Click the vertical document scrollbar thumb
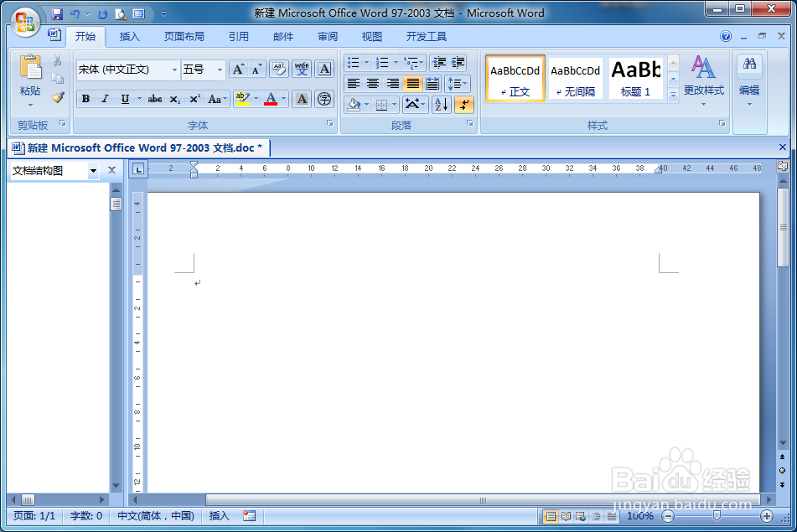 coord(783,227)
